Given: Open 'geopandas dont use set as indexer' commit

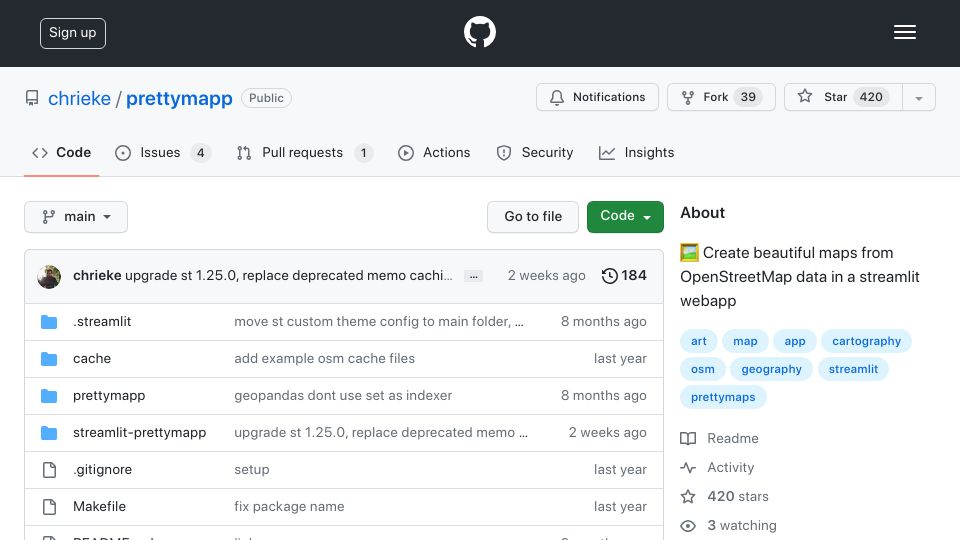Looking at the screenshot, I should (x=343, y=396).
